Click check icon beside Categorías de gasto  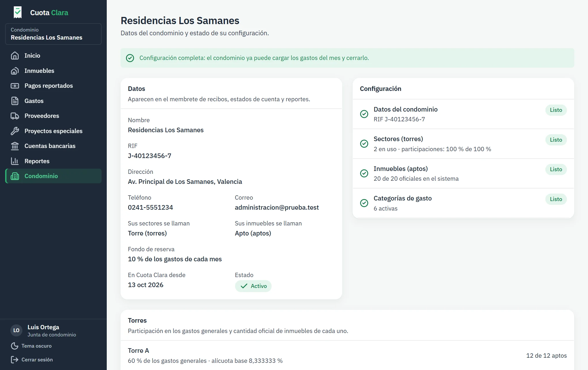point(364,203)
